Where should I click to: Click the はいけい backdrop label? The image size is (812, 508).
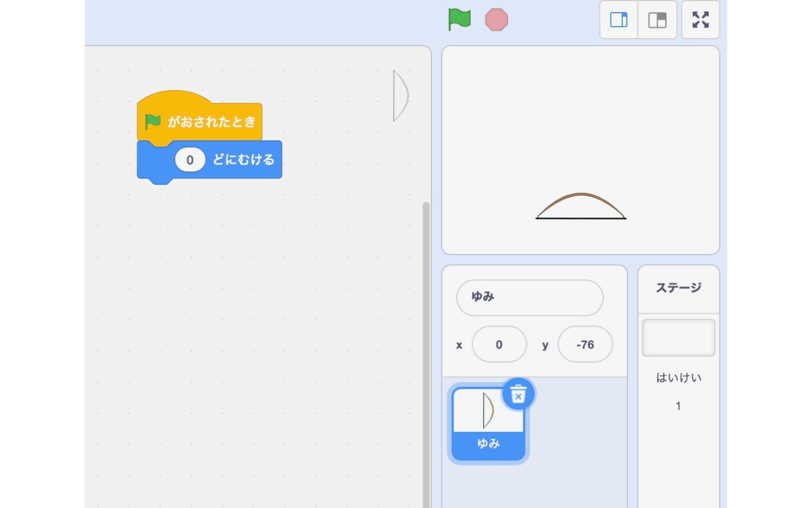coord(678,377)
